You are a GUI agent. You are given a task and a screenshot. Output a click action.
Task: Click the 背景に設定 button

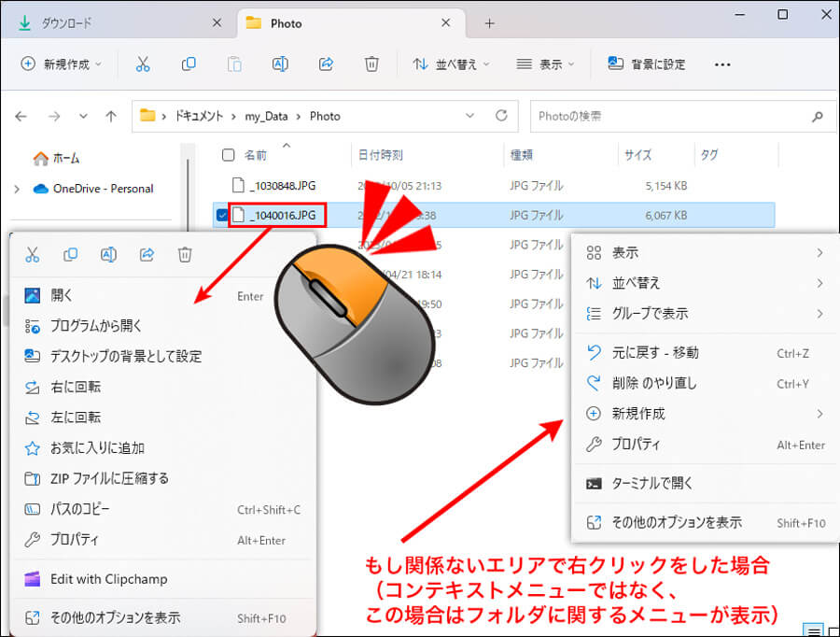click(647, 64)
